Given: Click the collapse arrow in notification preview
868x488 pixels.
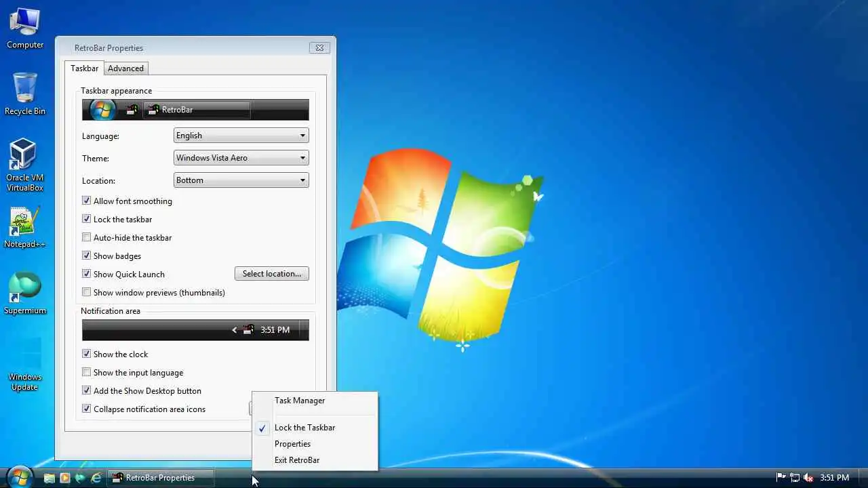Looking at the screenshot, I should (235, 330).
